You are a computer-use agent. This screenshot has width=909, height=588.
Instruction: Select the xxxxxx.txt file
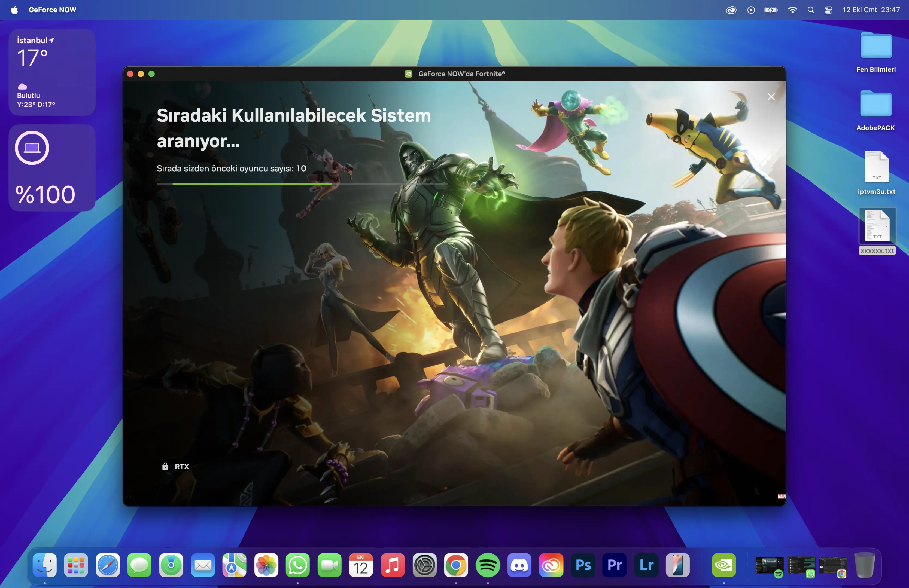[877, 231]
